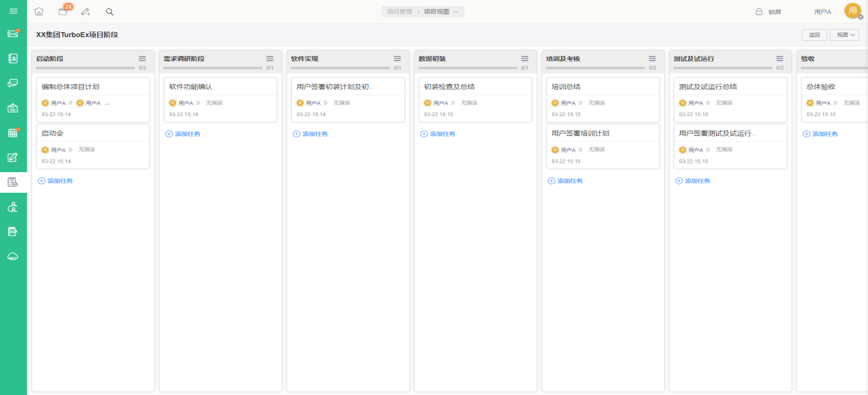Click the 测试及试运行 column title
The width and height of the screenshot is (868, 395).
tap(694, 59)
